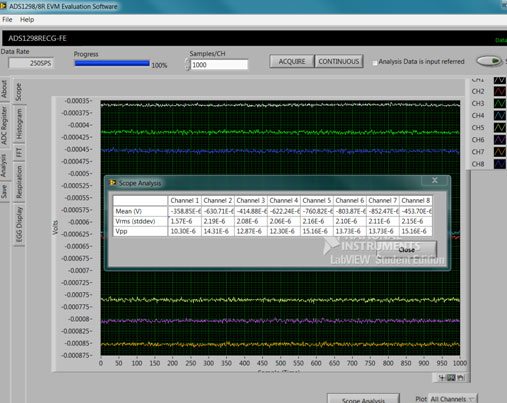This screenshot has height=403, width=507.
Task: Click the CH8 dark blue waveform legend icon
Action: 500,164
